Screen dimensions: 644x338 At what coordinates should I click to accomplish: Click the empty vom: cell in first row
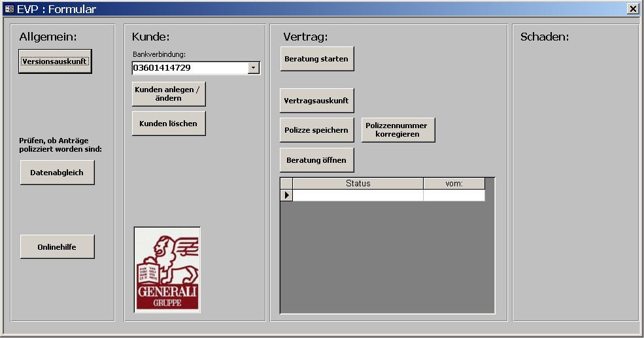point(454,195)
